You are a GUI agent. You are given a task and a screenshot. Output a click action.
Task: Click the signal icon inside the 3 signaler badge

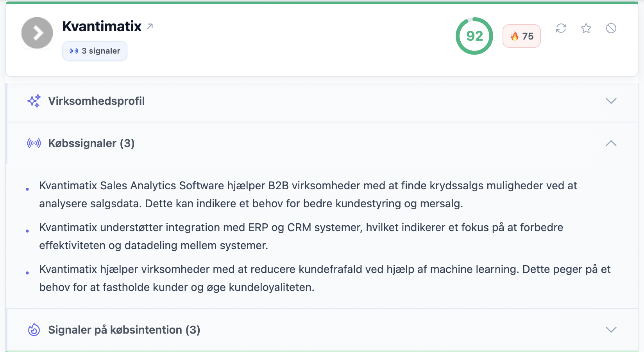(74, 50)
